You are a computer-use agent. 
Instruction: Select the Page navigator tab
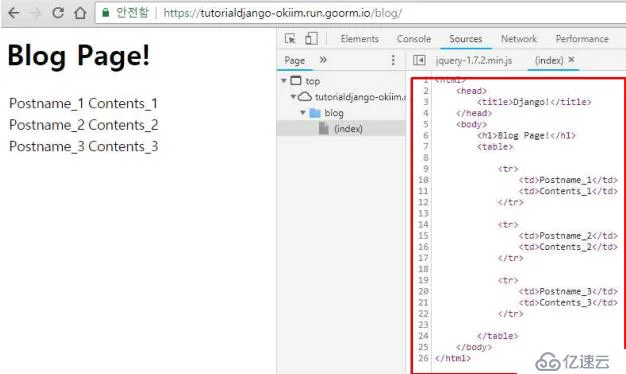point(295,60)
